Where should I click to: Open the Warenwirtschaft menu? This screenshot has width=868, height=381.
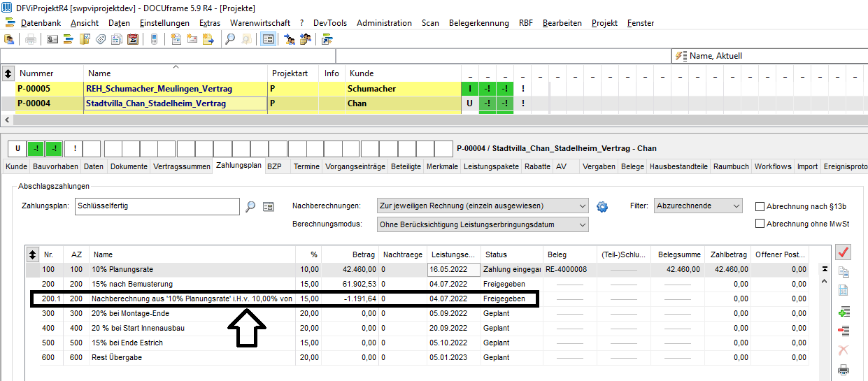[260, 23]
